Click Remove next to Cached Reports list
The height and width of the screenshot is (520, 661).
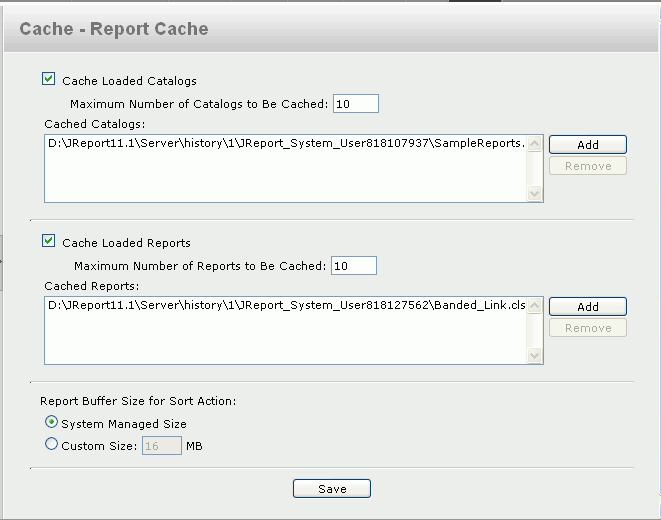click(588, 328)
